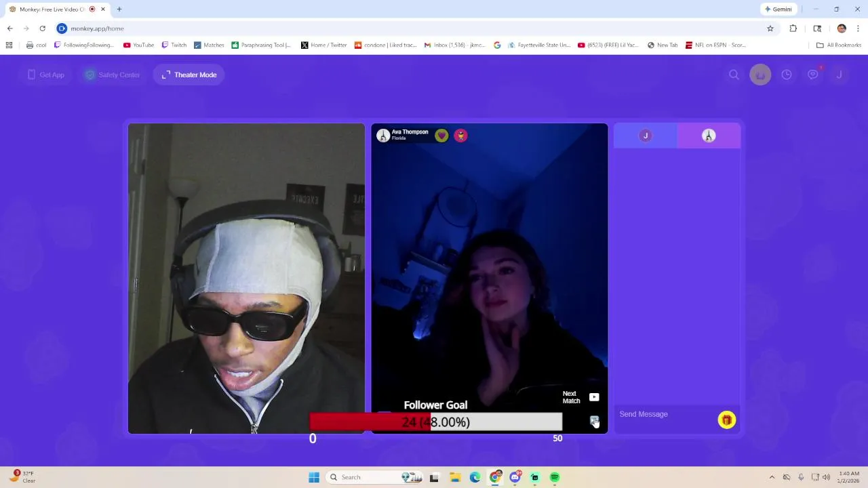Open the weather widget showing 32°F

(x=22, y=477)
